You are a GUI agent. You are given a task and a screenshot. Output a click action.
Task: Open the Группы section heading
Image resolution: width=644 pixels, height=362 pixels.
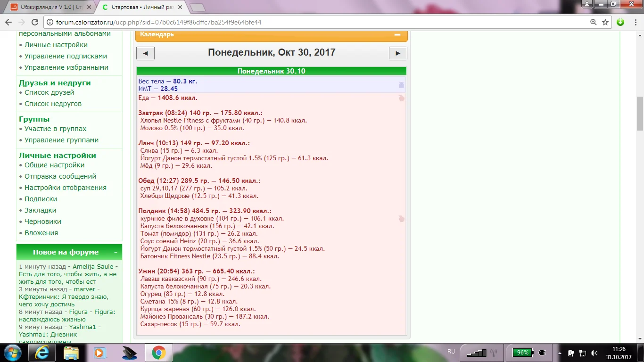point(34,119)
